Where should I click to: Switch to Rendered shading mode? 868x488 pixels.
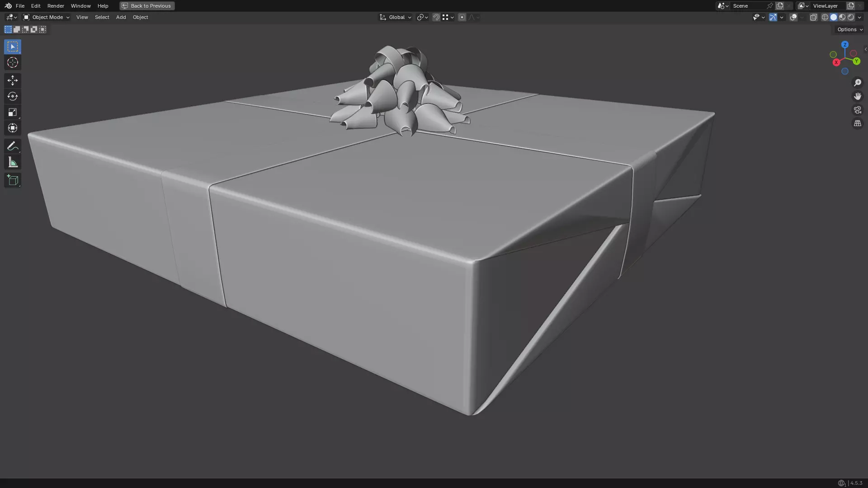[851, 17]
